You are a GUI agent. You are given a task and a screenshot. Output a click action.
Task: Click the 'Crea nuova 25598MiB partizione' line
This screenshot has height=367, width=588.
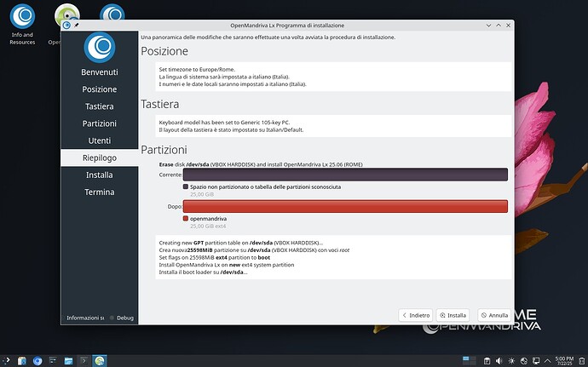click(254, 250)
